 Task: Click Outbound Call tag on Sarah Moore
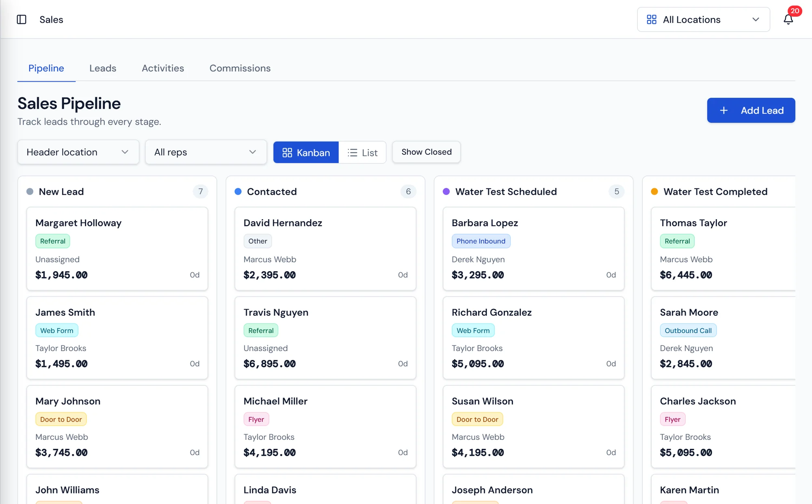[x=688, y=330]
